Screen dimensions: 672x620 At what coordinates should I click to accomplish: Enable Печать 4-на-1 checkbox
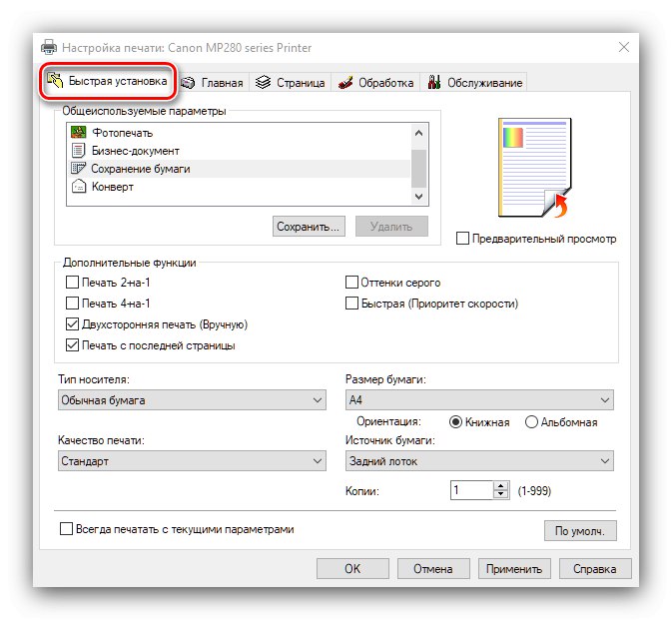(73, 303)
